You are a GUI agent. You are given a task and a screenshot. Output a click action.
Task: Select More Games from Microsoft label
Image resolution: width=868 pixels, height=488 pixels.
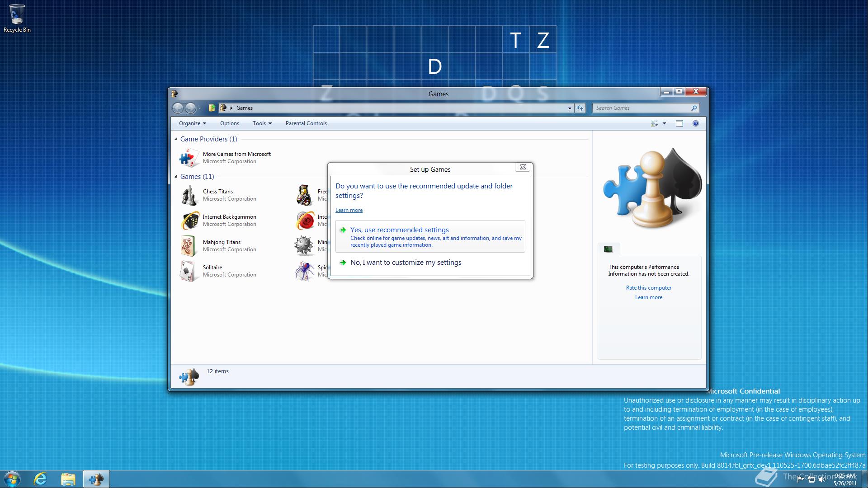(237, 154)
